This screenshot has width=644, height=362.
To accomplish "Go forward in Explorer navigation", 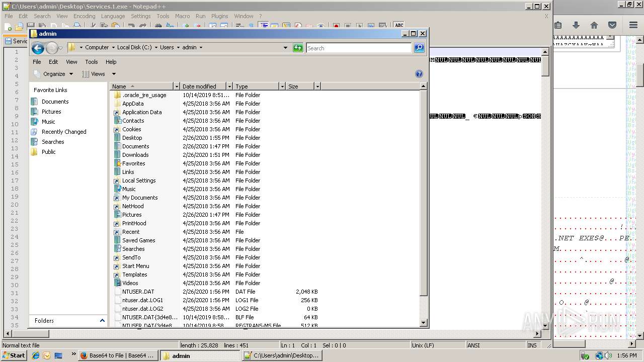I will tap(52, 48).
